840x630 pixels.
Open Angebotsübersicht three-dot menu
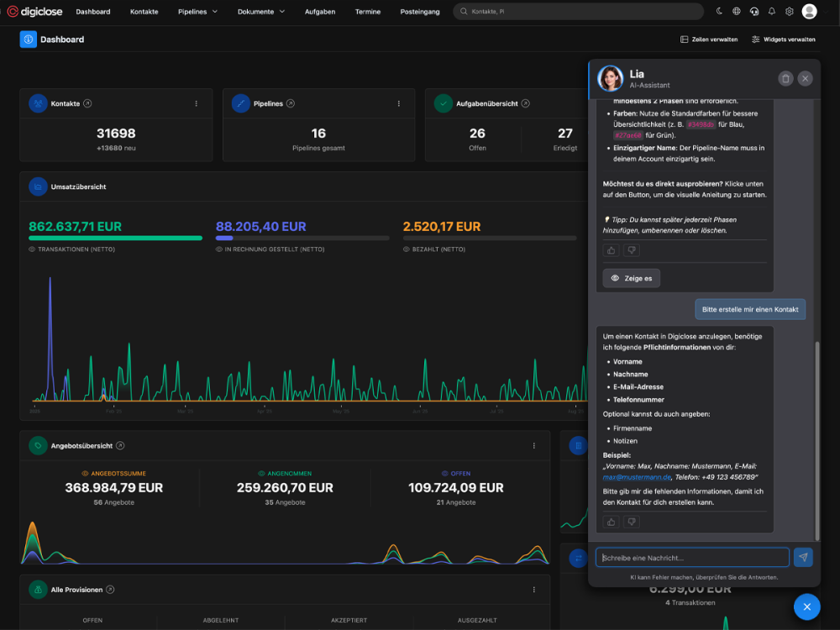(x=533, y=446)
